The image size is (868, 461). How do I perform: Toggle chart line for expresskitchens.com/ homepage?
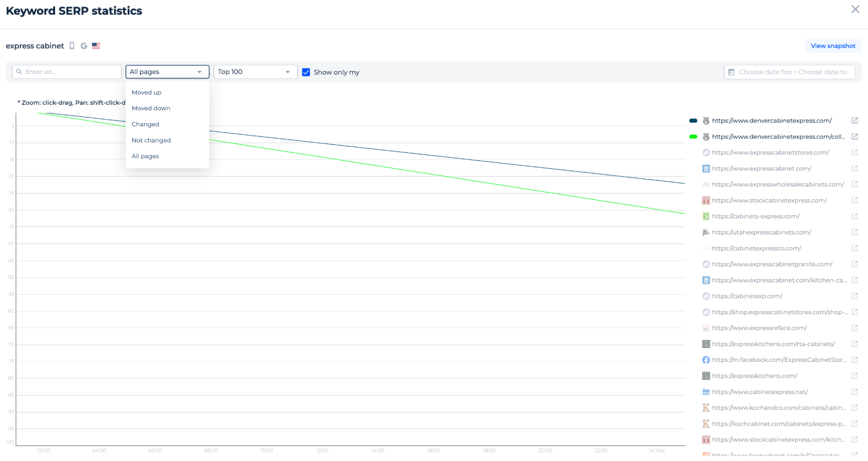point(750,375)
